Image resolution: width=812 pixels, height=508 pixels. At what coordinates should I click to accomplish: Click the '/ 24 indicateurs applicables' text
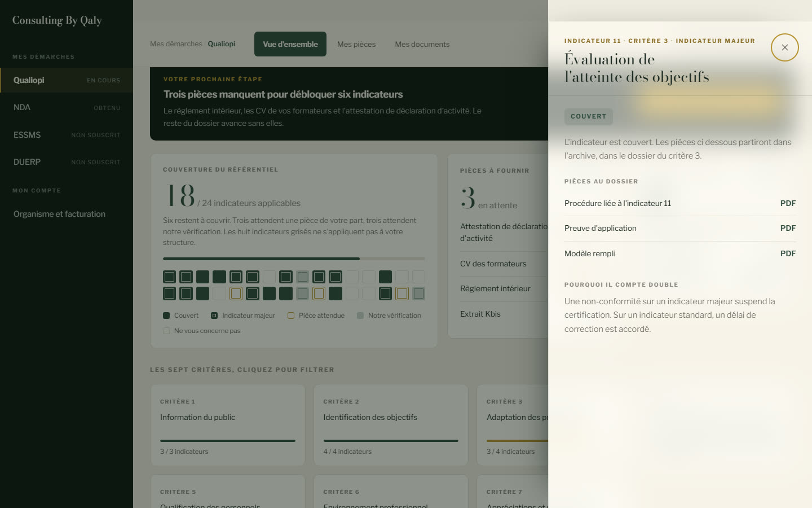(249, 203)
